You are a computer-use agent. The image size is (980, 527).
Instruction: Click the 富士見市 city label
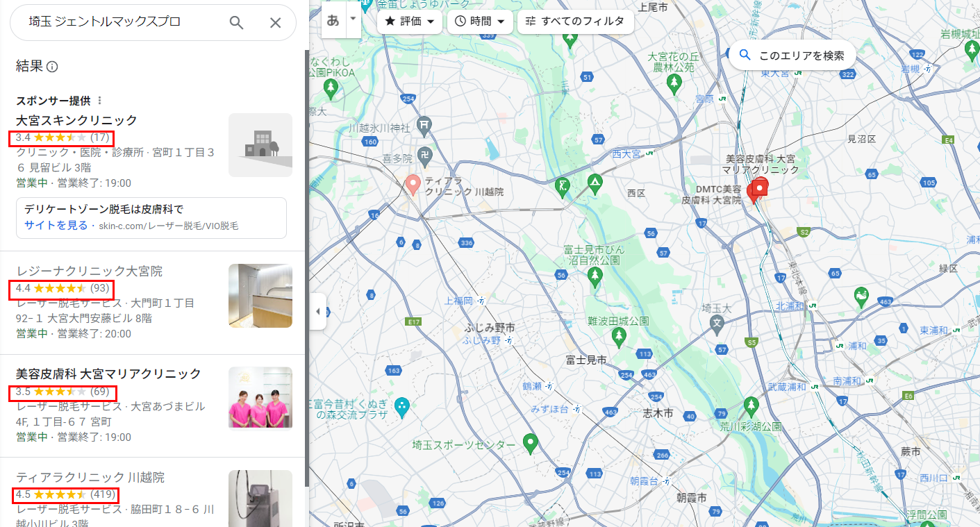[x=586, y=360]
